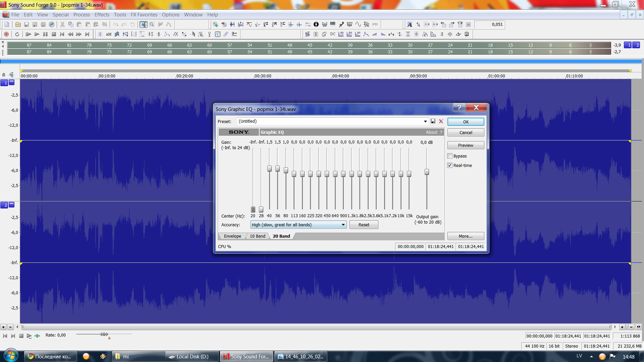
Task: Click the Simple Synthesis sine wave icon
Action: (358, 24)
